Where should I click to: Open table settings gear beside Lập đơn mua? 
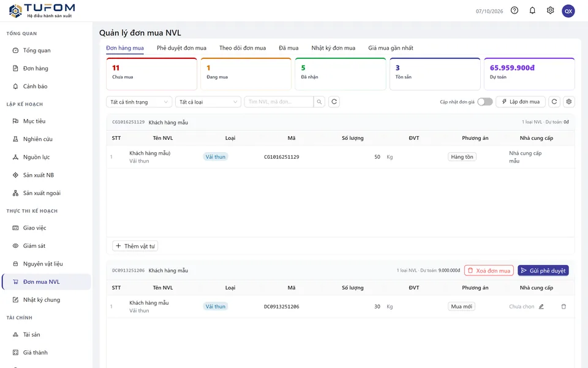pos(569,102)
